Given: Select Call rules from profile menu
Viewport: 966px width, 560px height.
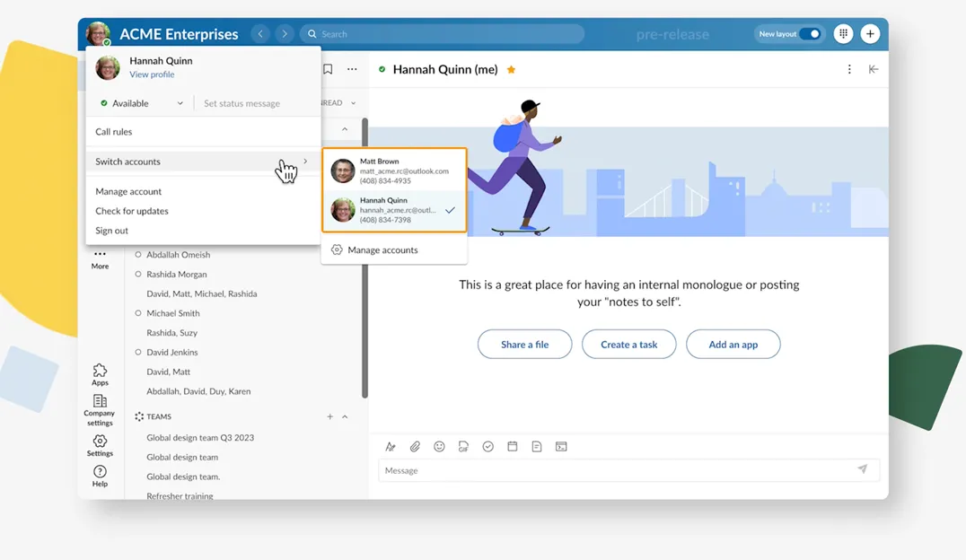Looking at the screenshot, I should point(114,132).
